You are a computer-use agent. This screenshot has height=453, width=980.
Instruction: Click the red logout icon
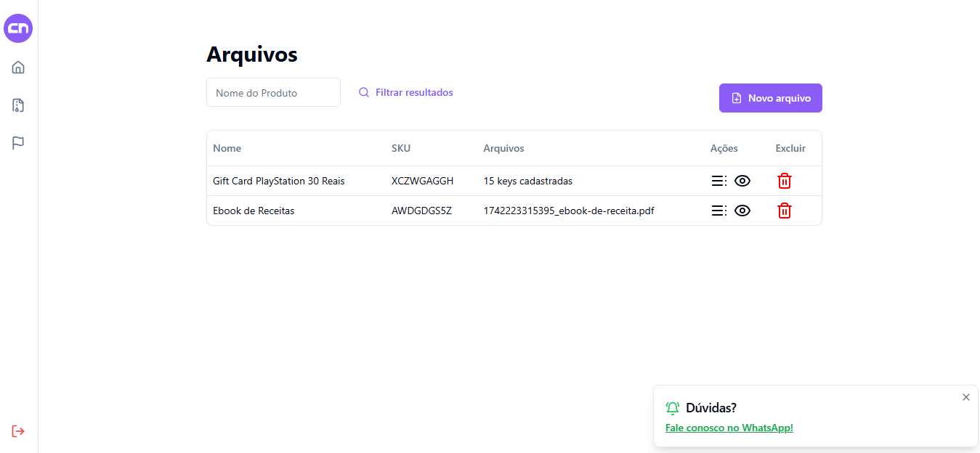coord(18,431)
